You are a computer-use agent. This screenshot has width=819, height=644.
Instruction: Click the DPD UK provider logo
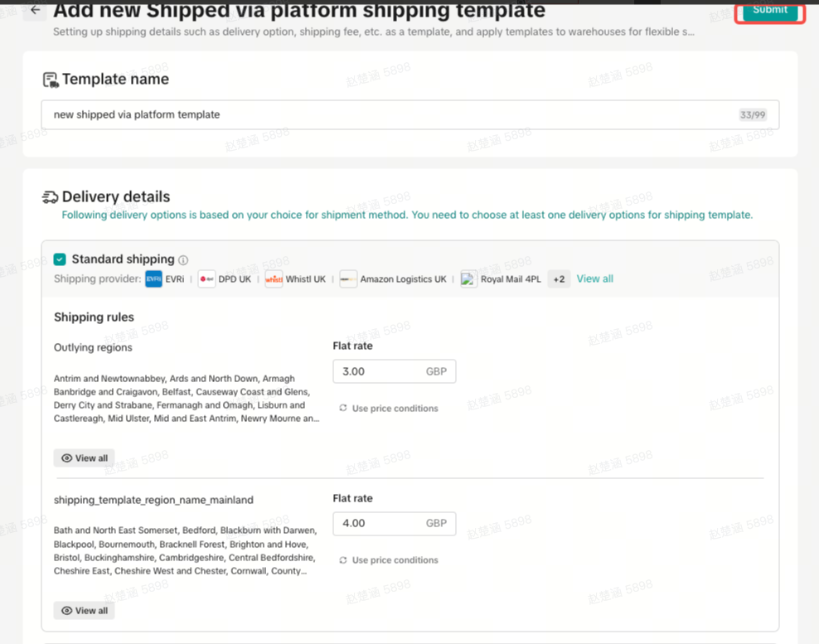[x=206, y=279]
